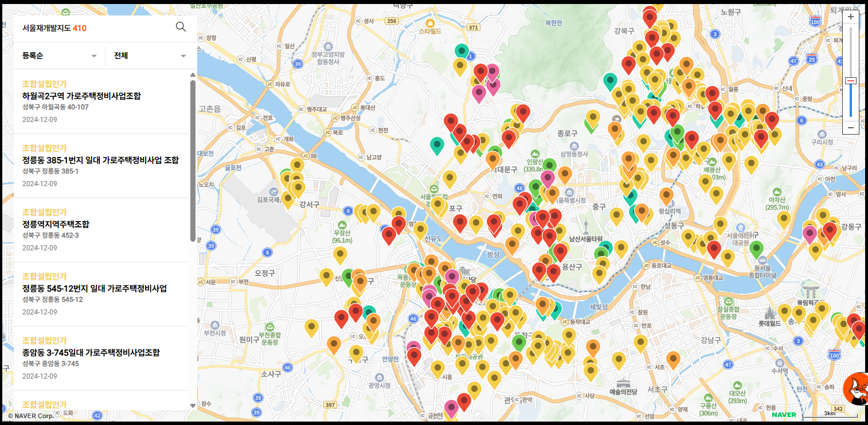Screen dimensions: 868x425
Task: Click the green NAVER logo on map
Action: [x=783, y=414]
